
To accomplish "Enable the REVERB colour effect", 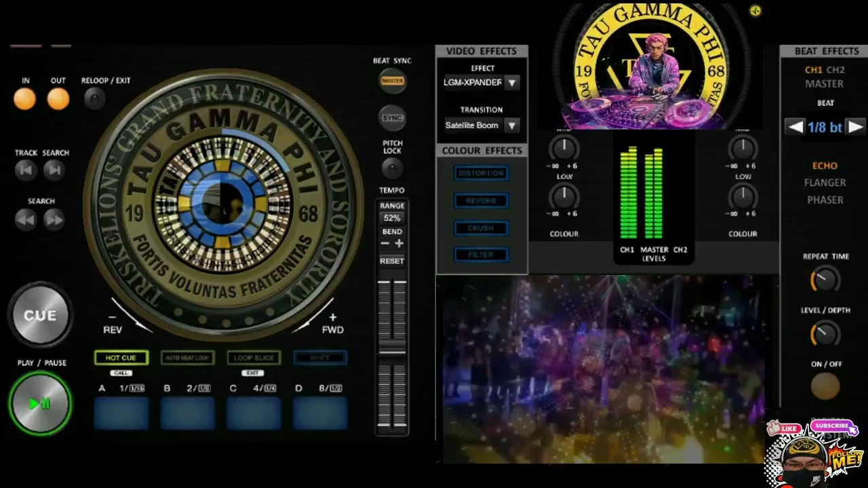I will point(481,201).
